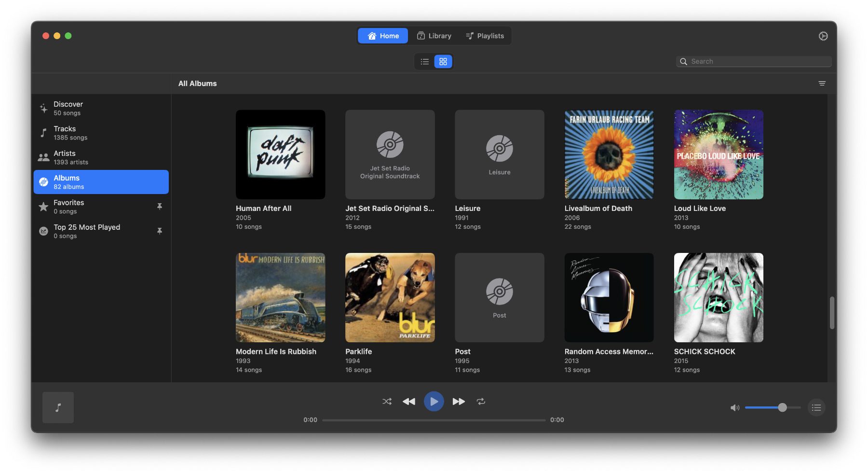Click the Search field
Screen dimensions: 868x474
pyautogui.click(x=758, y=61)
